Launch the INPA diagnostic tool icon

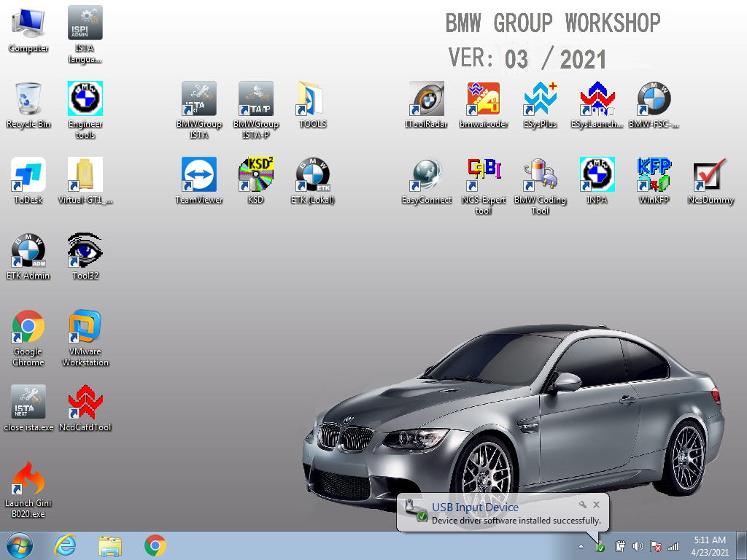click(597, 175)
